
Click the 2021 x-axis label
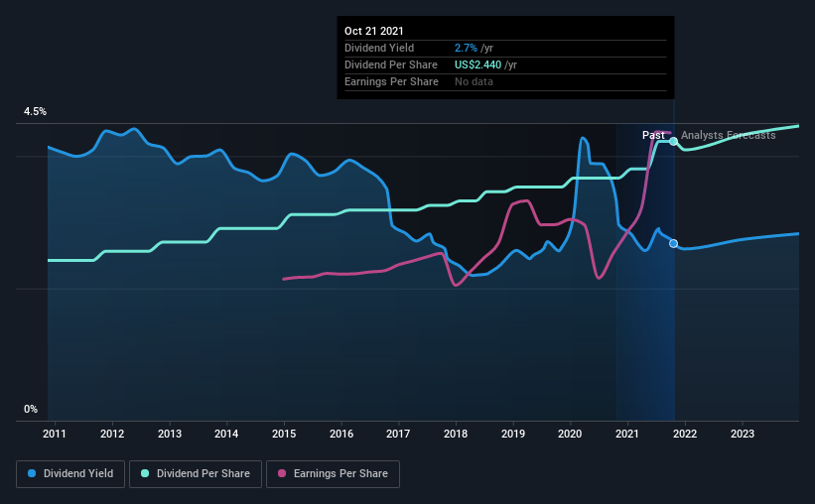[627, 434]
